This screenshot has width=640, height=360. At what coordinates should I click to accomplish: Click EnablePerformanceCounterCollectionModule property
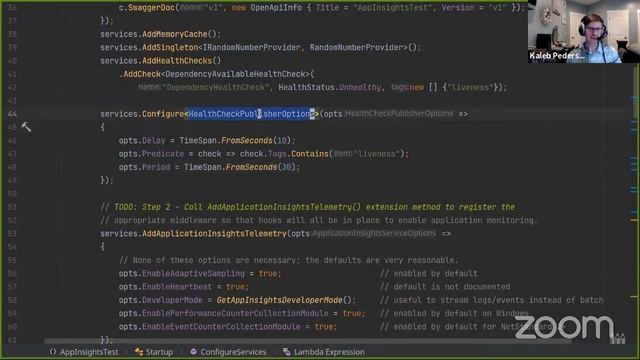(x=235, y=313)
